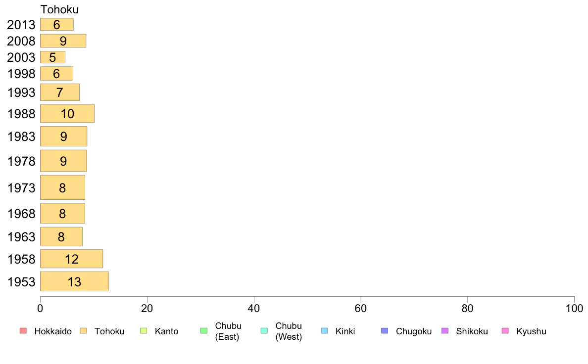Click the 1993 bar showing 7
This screenshot has width=588, height=364.
pyautogui.click(x=59, y=92)
